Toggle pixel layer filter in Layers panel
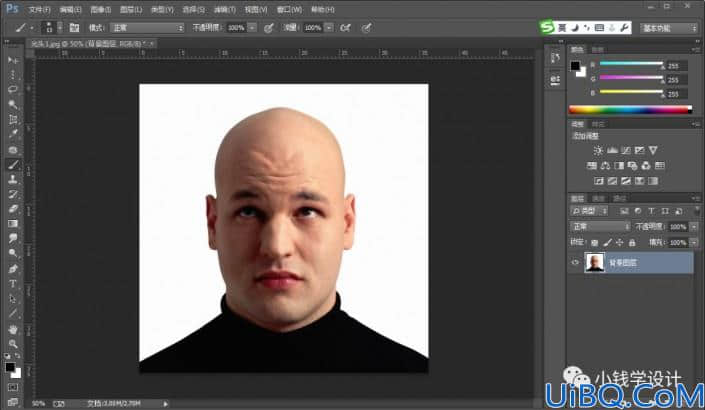This screenshot has height=410, width=705. tap(624, 211)
